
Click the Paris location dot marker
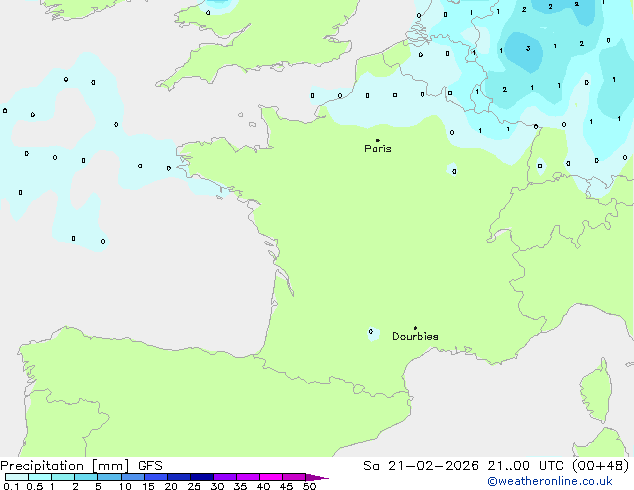[378, 140]
